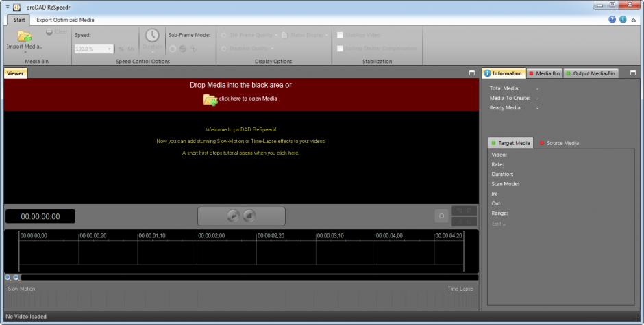Screen dimensions: 644x325
Task: Click the Duration clock icon
Action: tap(152, 36)
